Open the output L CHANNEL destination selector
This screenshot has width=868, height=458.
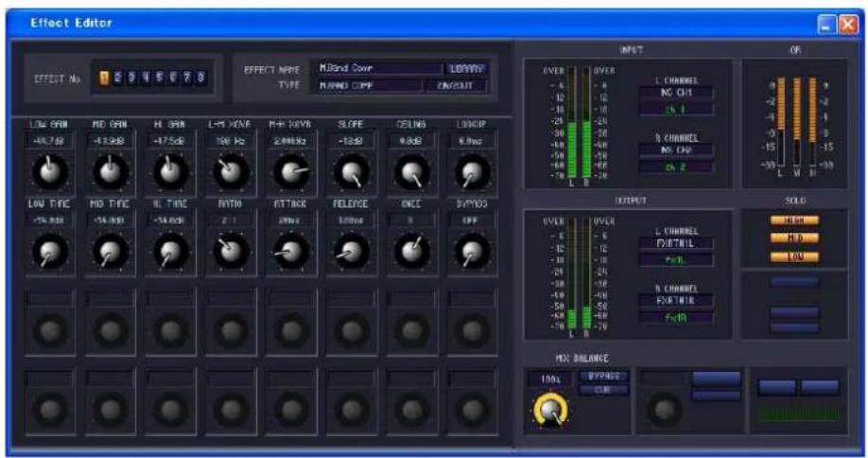click(x=676, y=243)
